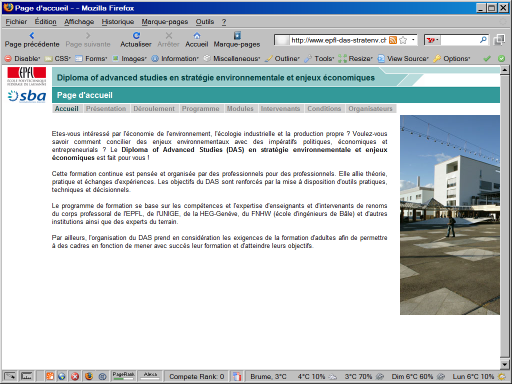
Task: Click the globe icon in status bar
Action: tap(62, 376)
